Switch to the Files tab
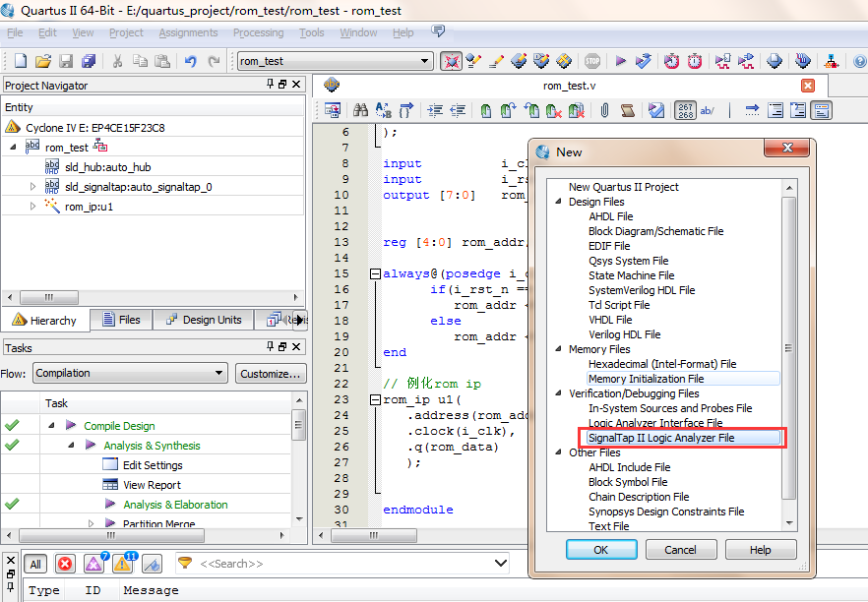Viewport: 868px width, 602px height. point(121,320)
